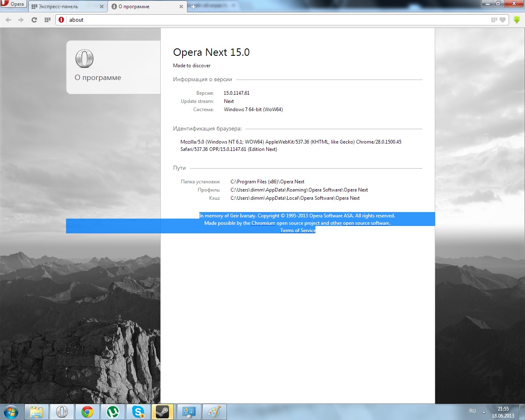Close the Экспресс-панель tab
The image size is (525, 420).
(102, 7)
